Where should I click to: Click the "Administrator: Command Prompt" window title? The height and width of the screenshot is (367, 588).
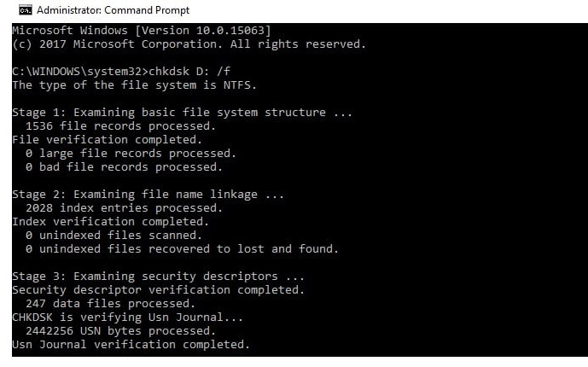click(x=114, y=10)
